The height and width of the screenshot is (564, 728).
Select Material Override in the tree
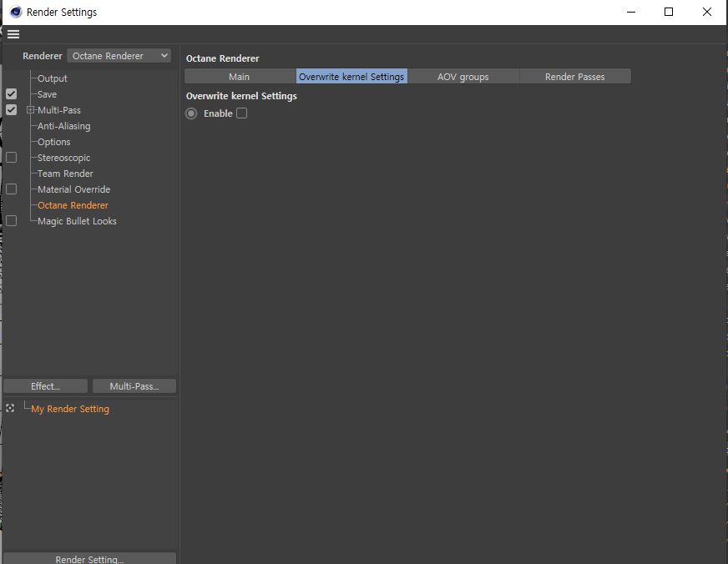(x=73, y=189)
